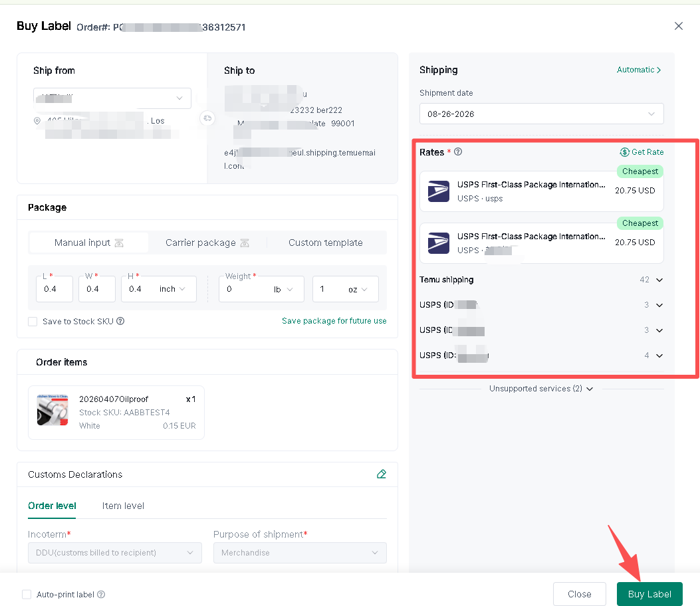Switch to Order level tab

[x=52, y=506]
